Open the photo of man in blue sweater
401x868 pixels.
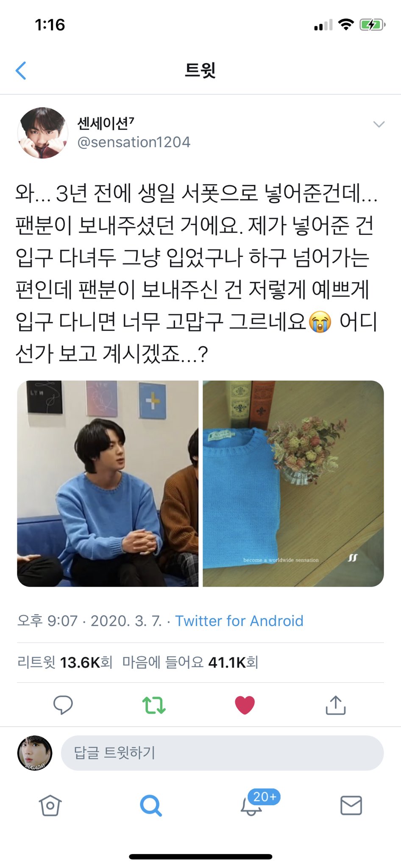pyautogui.click(x=108, y=484)
